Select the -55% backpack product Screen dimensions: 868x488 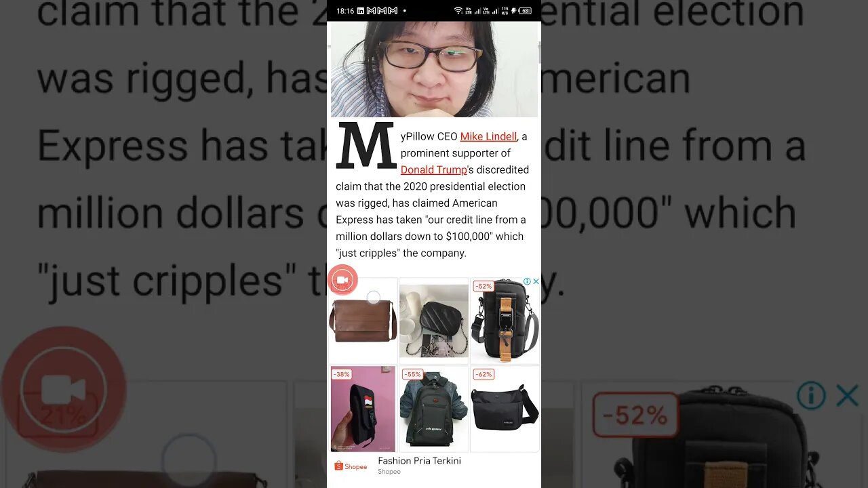pos(434,409)
